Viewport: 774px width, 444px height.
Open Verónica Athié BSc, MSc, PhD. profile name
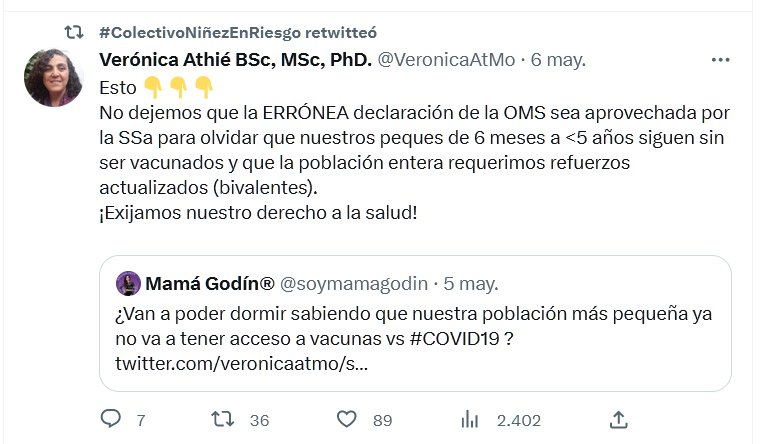[x=236, y=60]
